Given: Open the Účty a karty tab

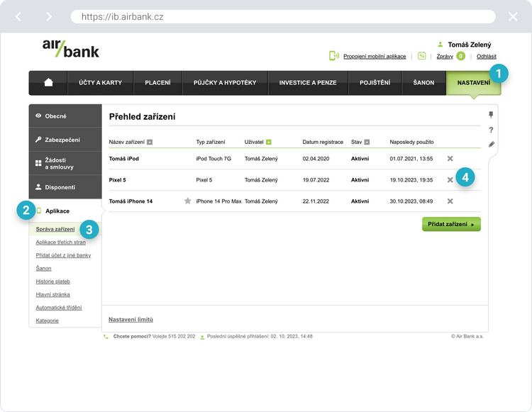Looking at the screenshot, I should point(100,83).
